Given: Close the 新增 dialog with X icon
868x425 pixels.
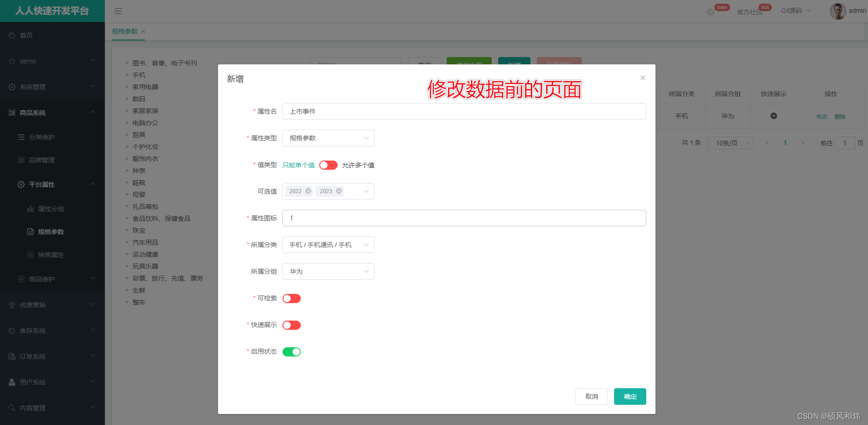Looking at the screenshot, I should point(643,78).
